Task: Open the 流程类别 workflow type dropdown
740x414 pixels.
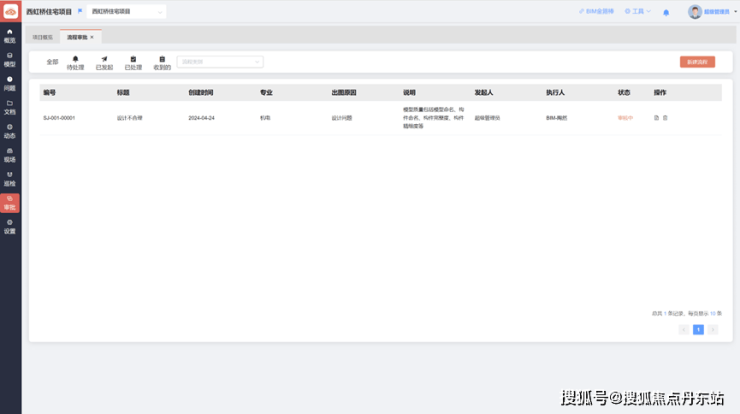Action: coord(220,61)
